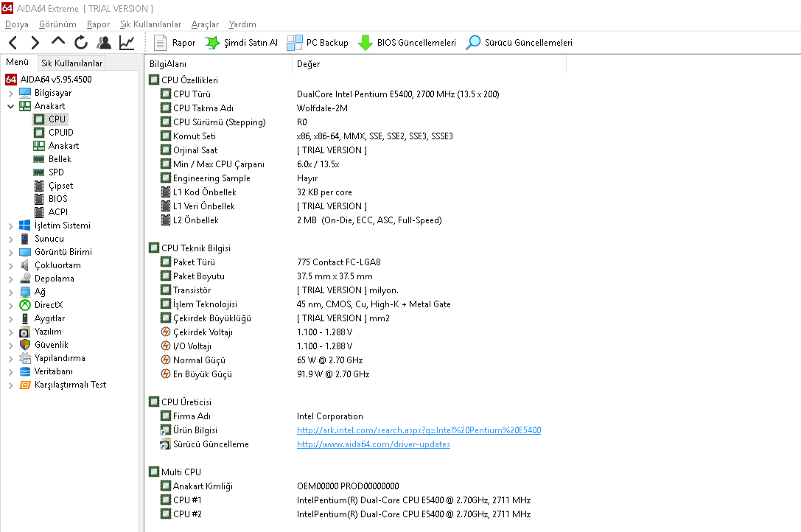
Task: Click the Değer column header
Action: (308, 64)
